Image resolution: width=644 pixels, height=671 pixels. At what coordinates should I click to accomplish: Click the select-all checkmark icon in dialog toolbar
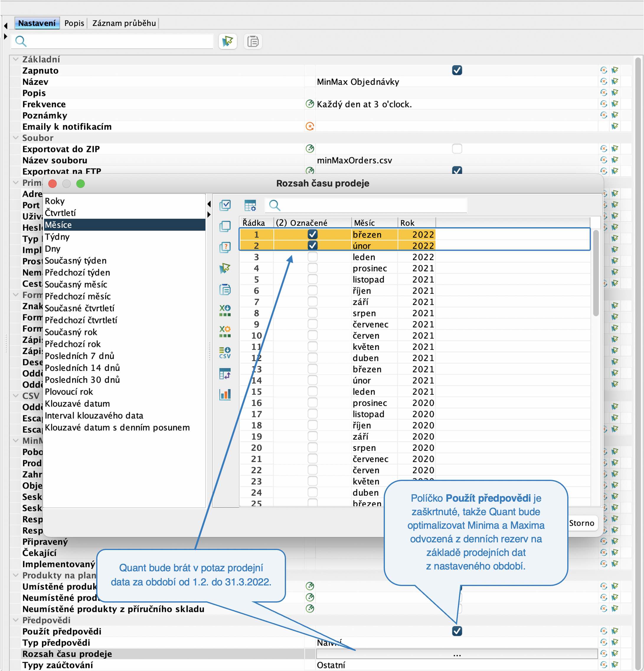(x=225, y=205)
